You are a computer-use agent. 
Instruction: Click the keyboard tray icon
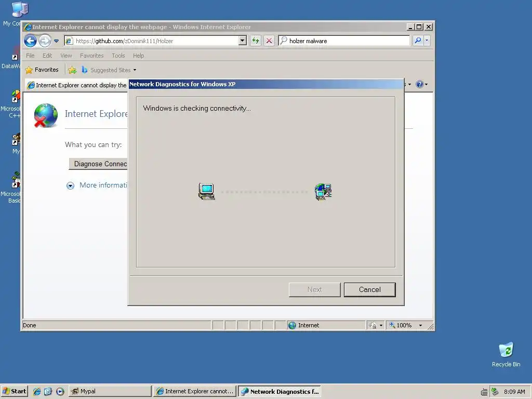point(484,392)
